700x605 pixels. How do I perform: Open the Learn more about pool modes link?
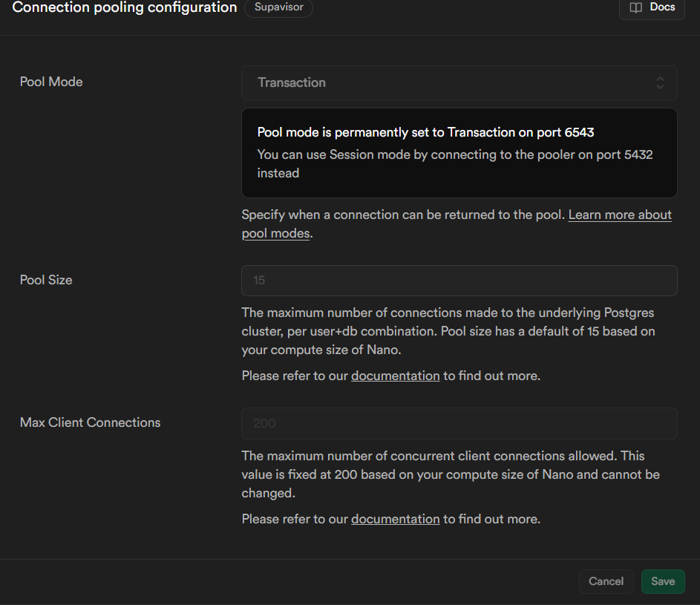tap(620, 215)
